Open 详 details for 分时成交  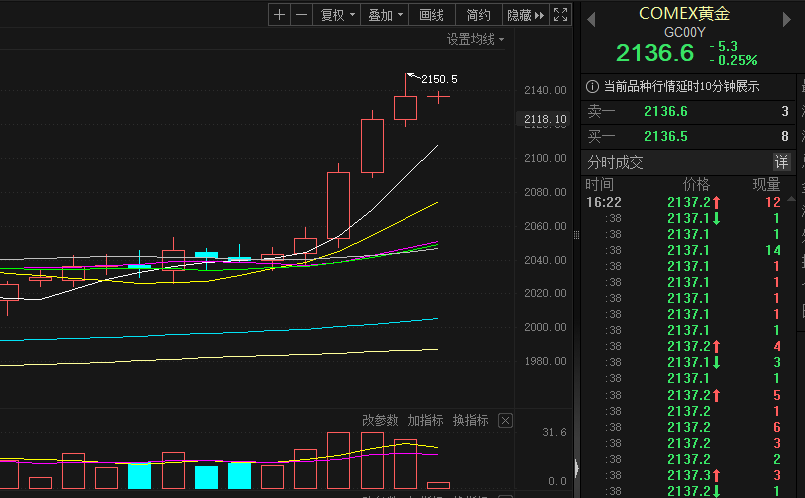pyautogui.click(x=781, y=162)
